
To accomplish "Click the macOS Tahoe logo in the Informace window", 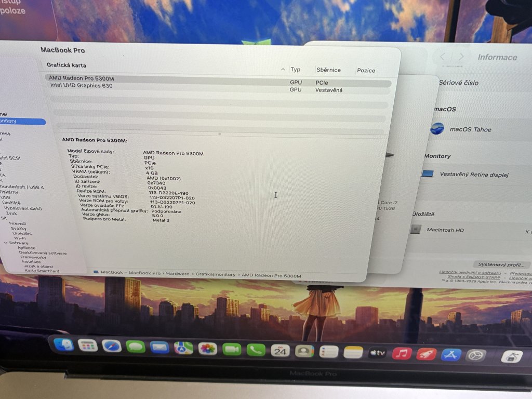I will coord(437,129).
